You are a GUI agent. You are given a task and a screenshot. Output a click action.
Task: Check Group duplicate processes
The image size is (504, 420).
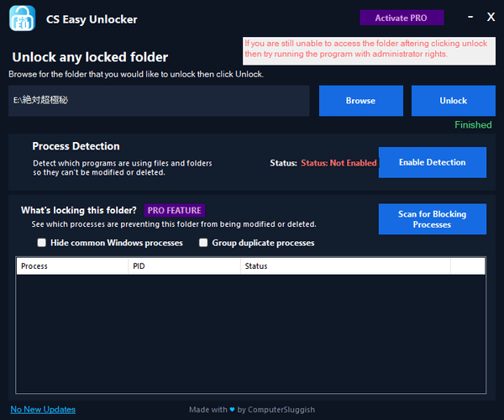[x=203, y=243]
